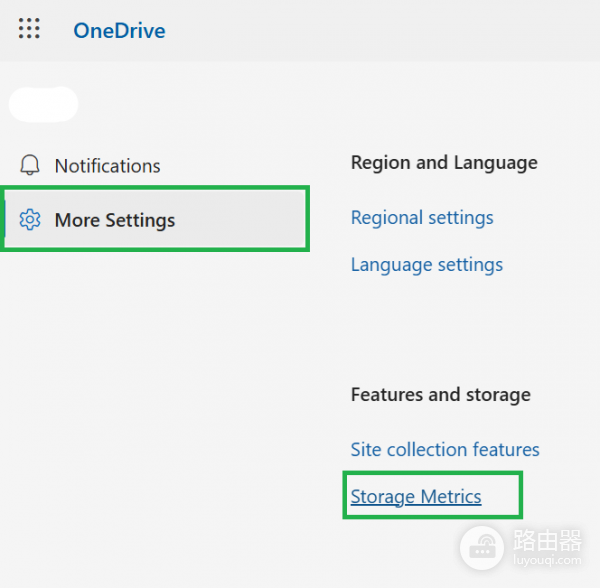
Task: Open Language settings link
Action: pos(427,265)
